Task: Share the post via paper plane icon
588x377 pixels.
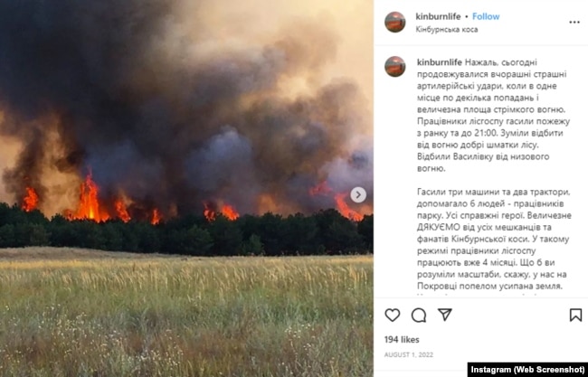Action: click(x=445, y=315)
